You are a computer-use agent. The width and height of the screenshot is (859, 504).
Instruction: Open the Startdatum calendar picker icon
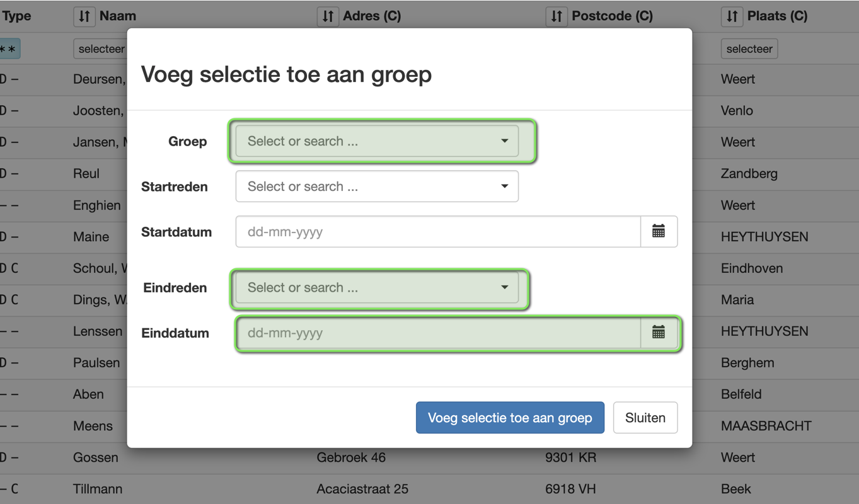[x=659, y=232]
